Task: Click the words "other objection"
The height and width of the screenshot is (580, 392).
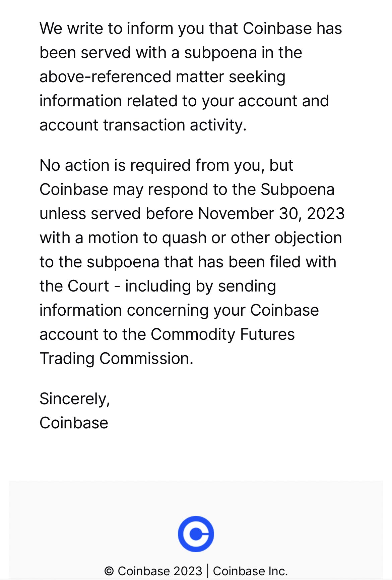Action: point(286,238)
